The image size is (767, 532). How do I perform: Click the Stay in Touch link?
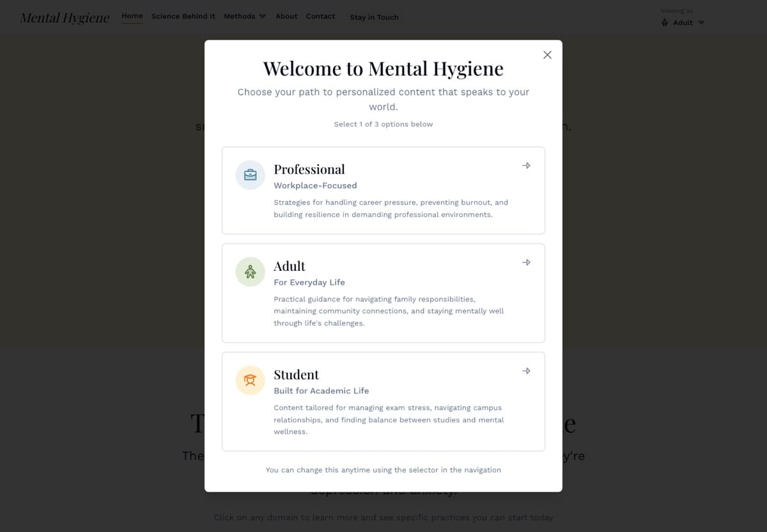374,17
